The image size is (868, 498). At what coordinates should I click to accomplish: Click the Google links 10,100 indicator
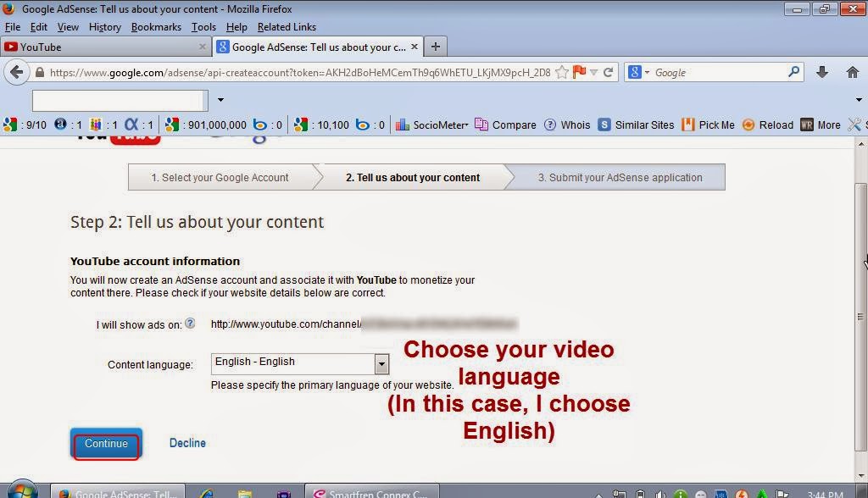click(321, 125)
